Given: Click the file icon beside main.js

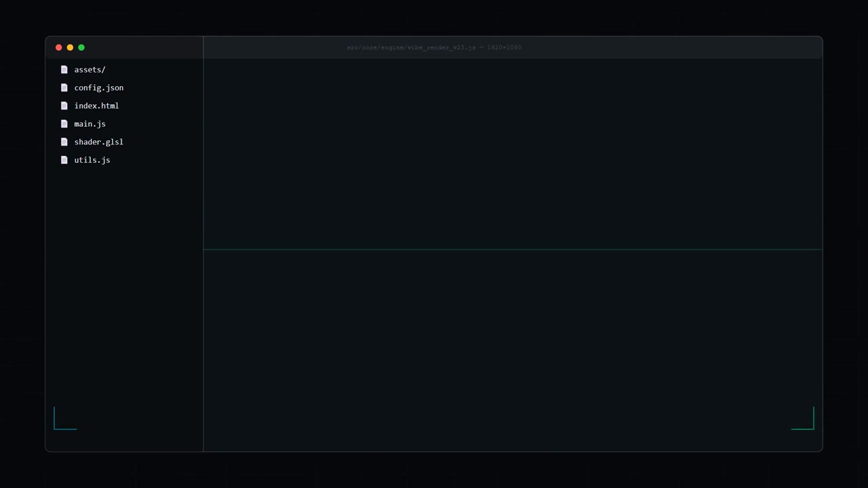Looking at the screenshot, I should [x=64, y=124].
